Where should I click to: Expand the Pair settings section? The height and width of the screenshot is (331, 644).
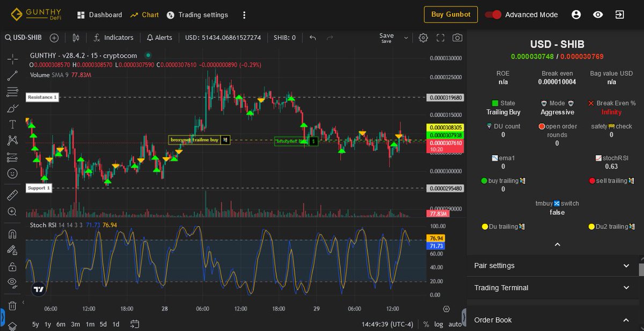tap(552, 265)
